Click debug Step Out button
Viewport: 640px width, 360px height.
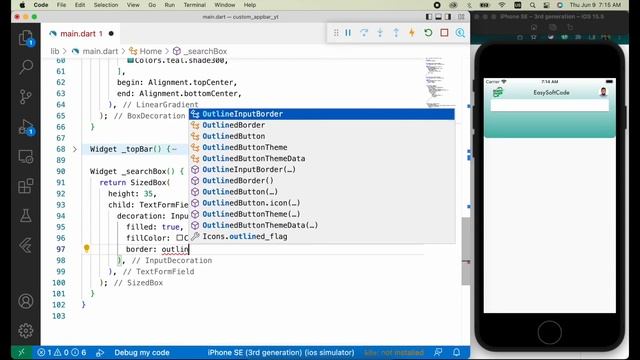click(396, 33)
